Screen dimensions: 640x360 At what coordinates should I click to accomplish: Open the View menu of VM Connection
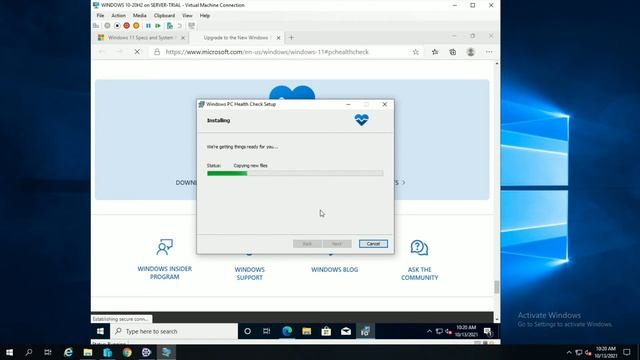click(x=187, y=16)
